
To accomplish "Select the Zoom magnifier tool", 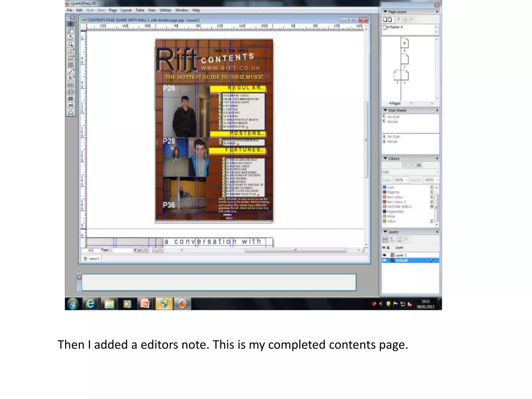I will [70, 44].
